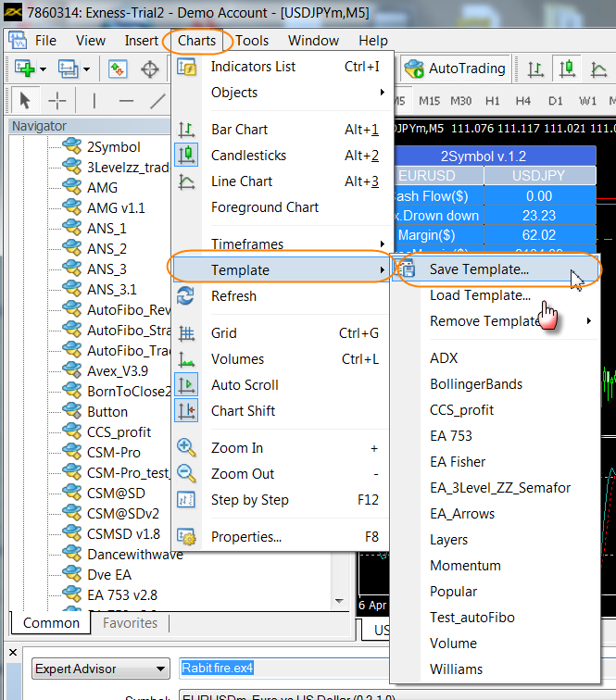Enable Grid in the Charts menu

pyautogui.click(x=224, y=333)
